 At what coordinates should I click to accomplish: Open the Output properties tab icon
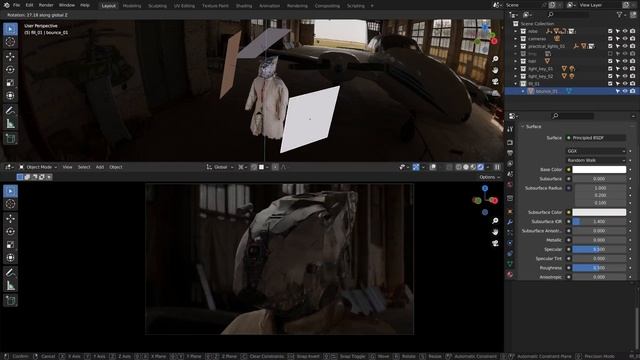pyautogui.click(x=510, y=153)
